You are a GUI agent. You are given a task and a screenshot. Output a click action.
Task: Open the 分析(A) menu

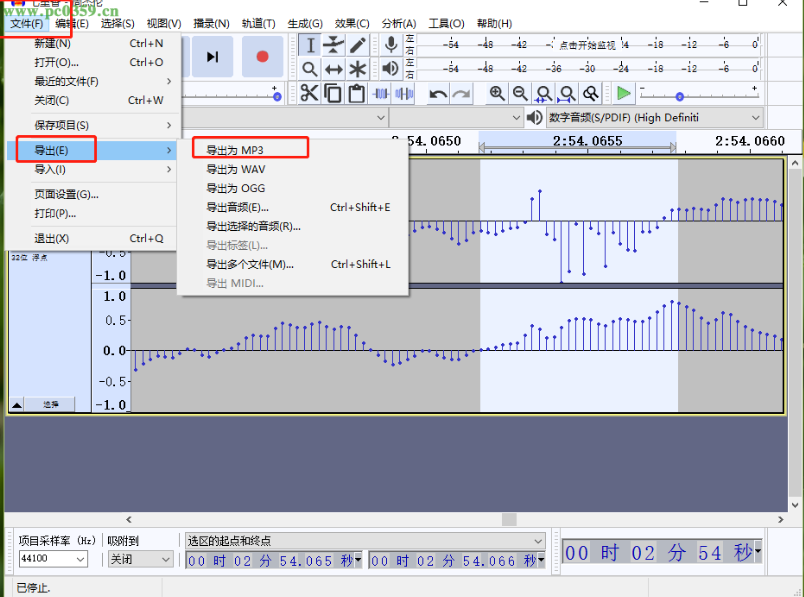point(399,24)
